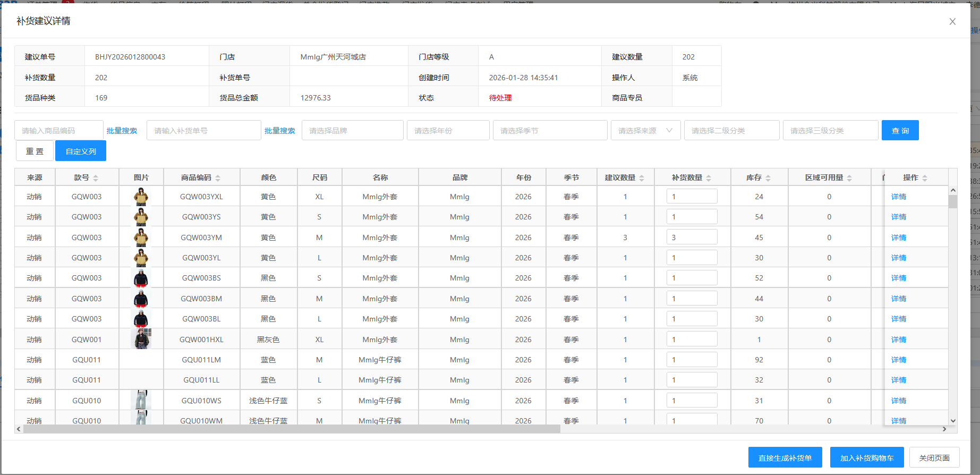Sort table by 款号 column sort icon
Image resolution: width=980 pixels, height=475 pixels.
[96, 178]
